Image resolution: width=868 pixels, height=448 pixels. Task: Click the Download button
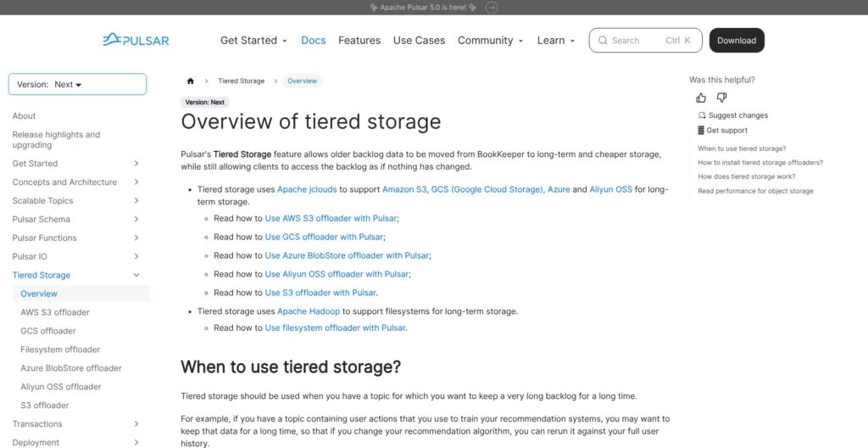tap(737, 41)
